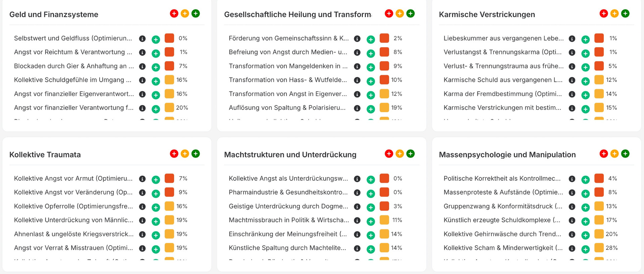Open Blockaden durch Gier & Anhaftung item

click(x=74, y=66)
